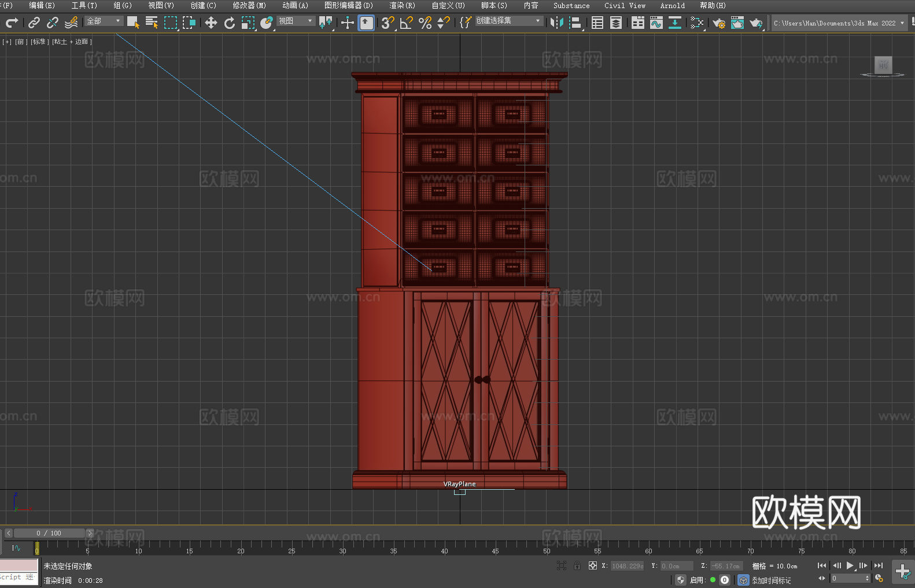The image size is (915, 588).
Task: Click the large Set Key plus button
Action: tap(902, 572)
